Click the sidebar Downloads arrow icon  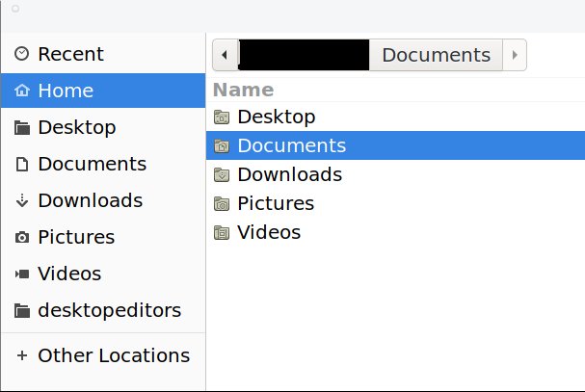pyautogui.click(x=22, y=200)
